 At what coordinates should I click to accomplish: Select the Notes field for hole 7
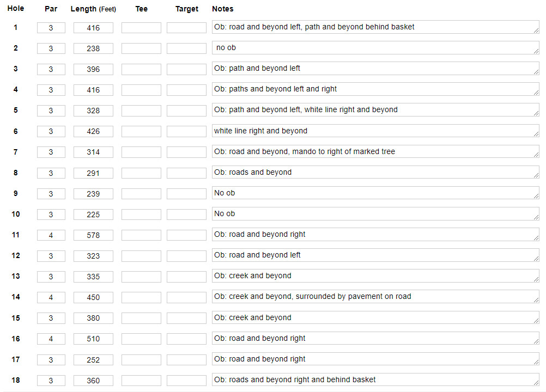(375, 152)
